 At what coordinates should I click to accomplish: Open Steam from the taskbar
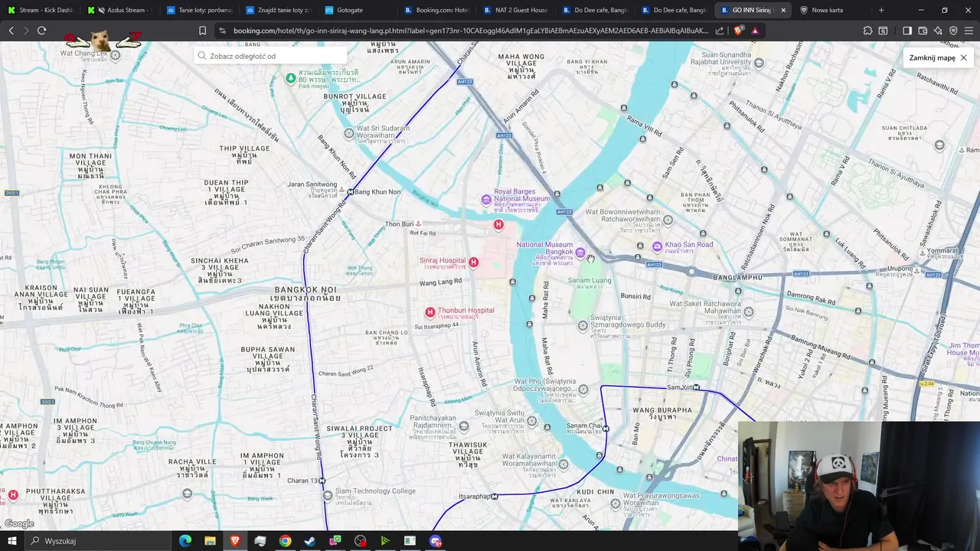(310, 541)
